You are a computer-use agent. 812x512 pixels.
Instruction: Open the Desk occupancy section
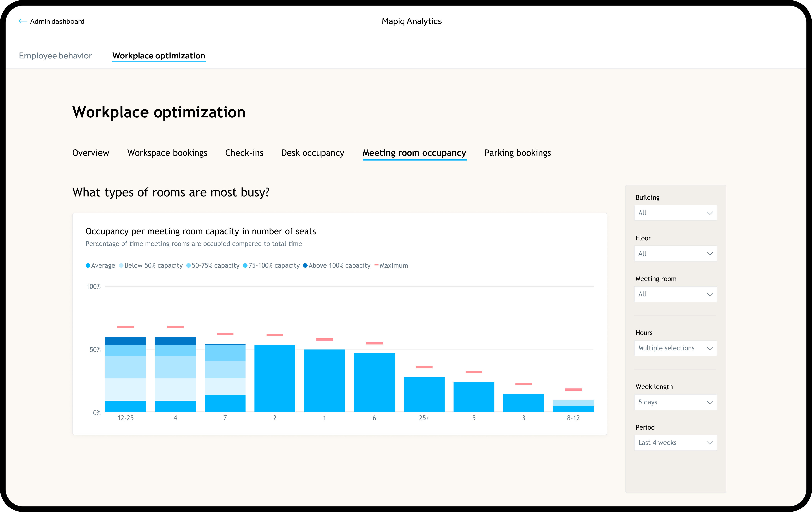tap(312, 153)
